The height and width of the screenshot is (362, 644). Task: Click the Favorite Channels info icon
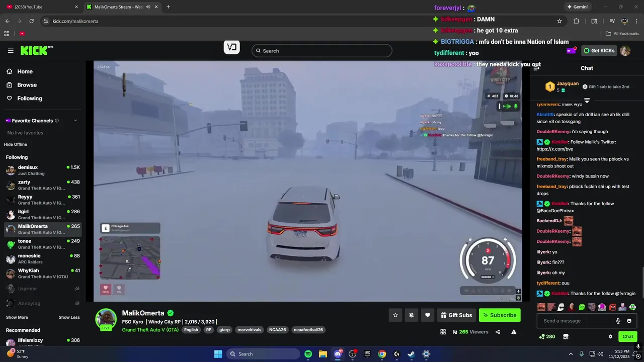tap(57, 121)
